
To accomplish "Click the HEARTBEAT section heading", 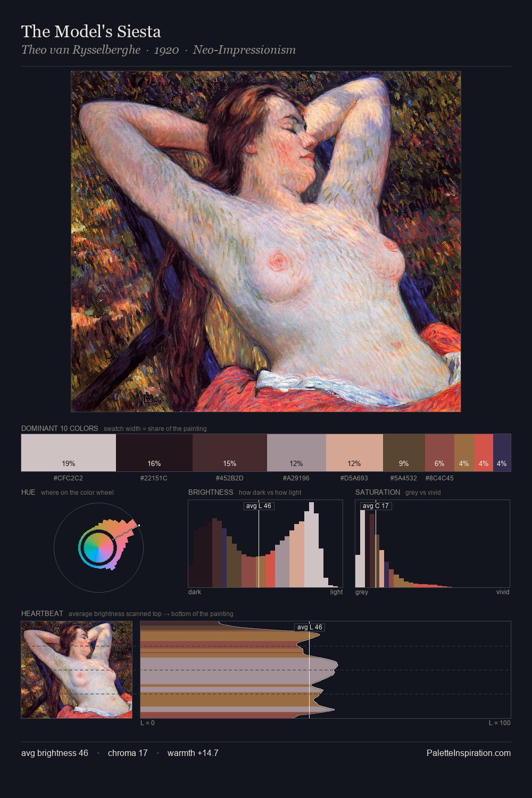I will [x=42, y=613].
